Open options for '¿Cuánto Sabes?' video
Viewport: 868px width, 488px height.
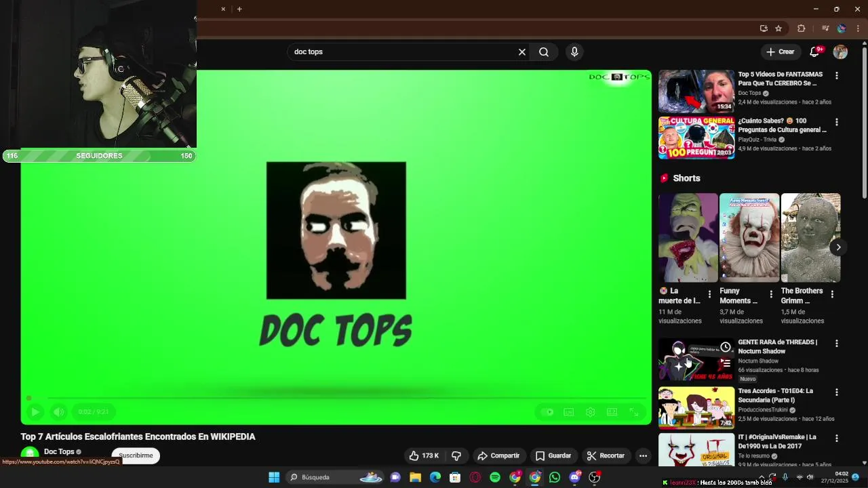[x=837, y=122]
